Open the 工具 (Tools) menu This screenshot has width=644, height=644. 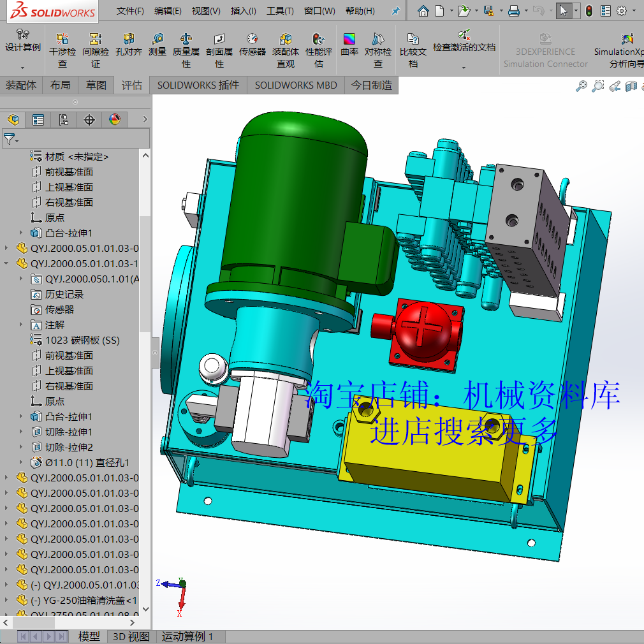(x=280, y=10)
